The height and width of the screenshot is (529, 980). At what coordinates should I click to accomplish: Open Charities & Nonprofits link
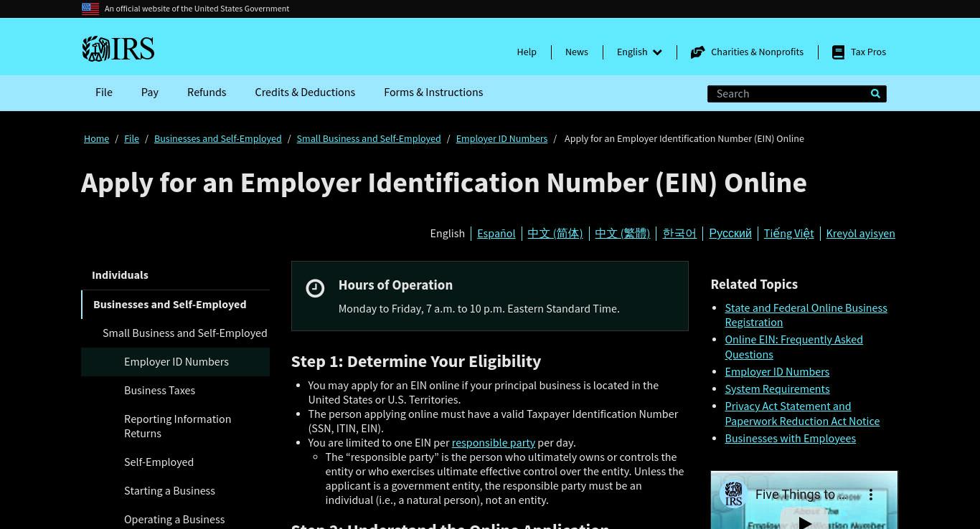click(x=757, y=52)
